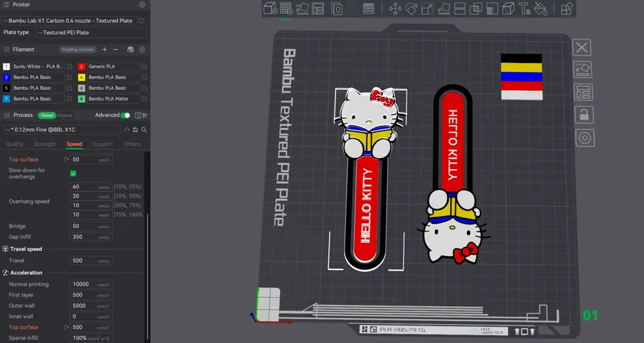
Task: Open filament 3 Bambu PLA Basic dropdown
Action: (x=38, y=77)
